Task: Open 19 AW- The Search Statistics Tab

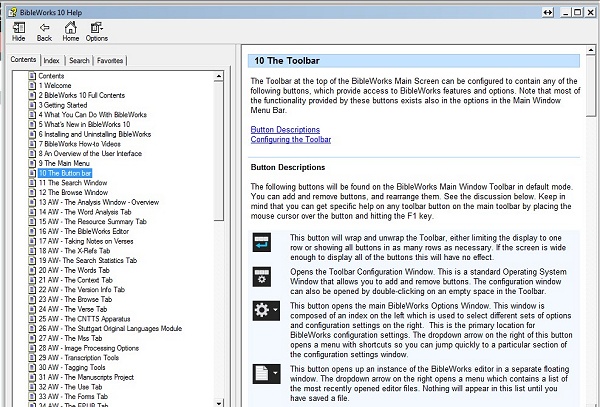Action: pos(88,260)
